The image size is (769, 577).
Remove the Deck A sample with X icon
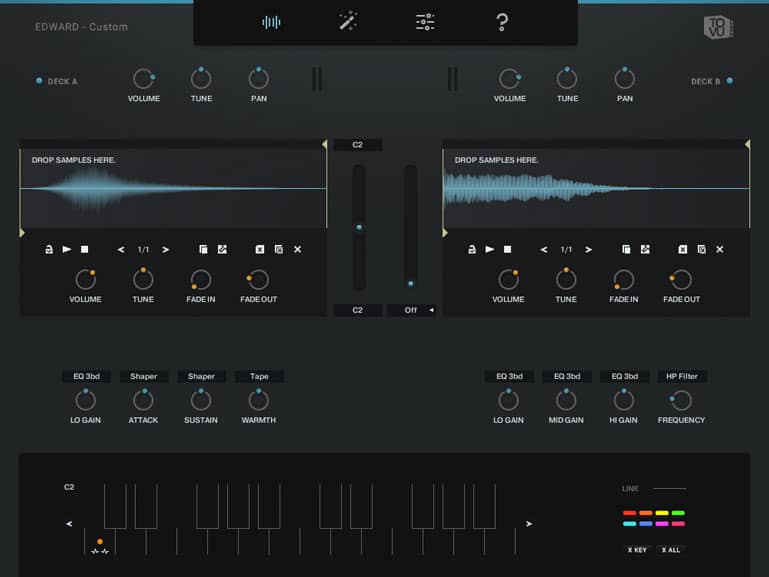pos(298,250)
